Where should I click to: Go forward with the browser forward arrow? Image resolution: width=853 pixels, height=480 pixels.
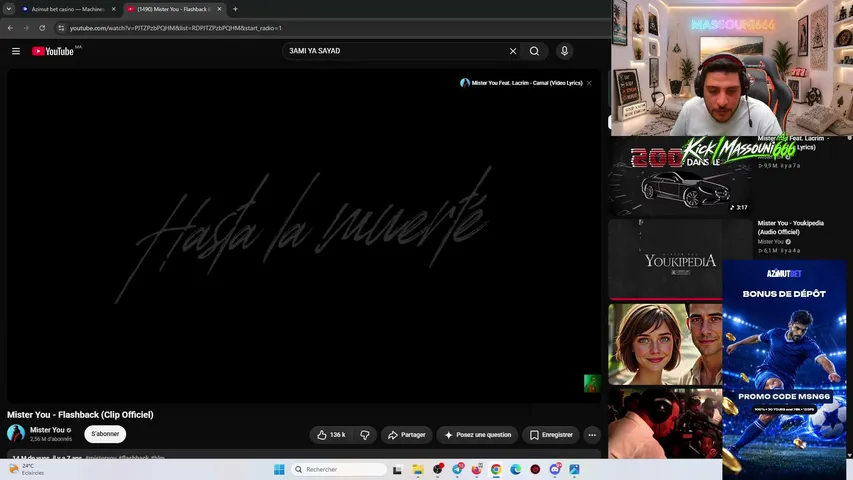point(26,28)
